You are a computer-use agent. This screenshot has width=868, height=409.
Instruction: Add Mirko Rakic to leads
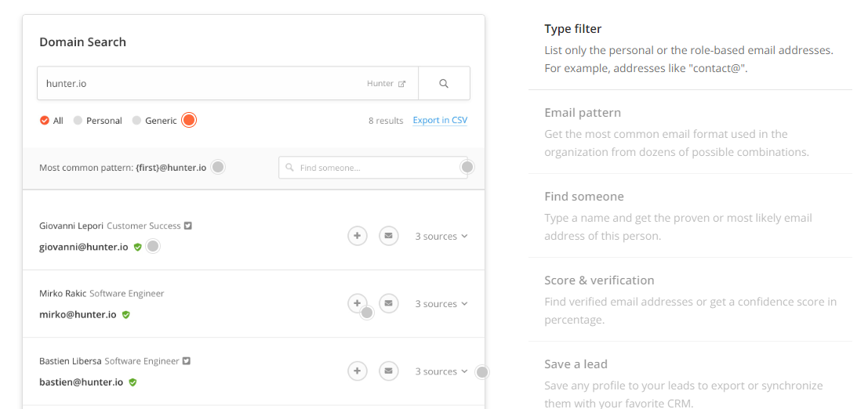click(357, 303)
